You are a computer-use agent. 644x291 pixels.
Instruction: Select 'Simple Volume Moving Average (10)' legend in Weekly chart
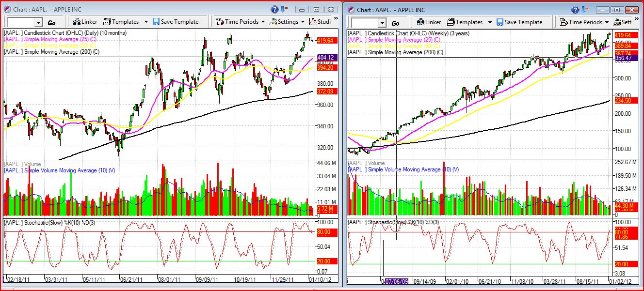pos(403,169)
